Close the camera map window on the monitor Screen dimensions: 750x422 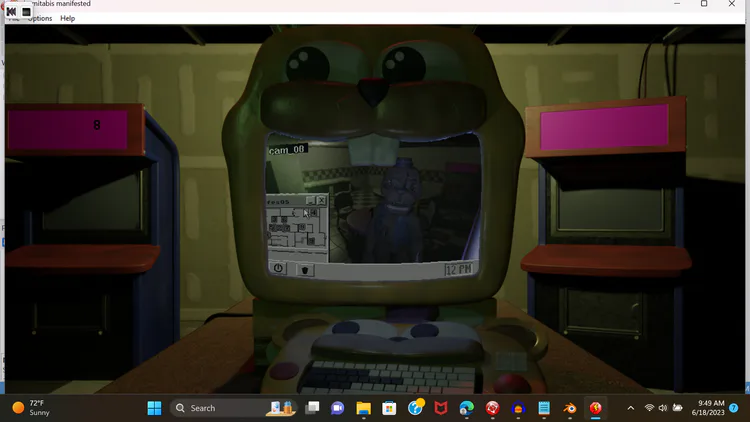tap(321, 200)
